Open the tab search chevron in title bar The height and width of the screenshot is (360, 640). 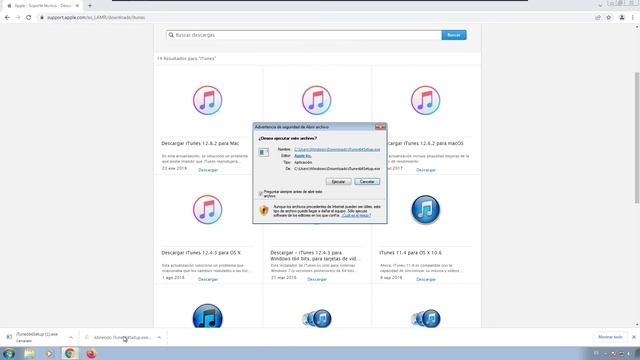tap(600, 6)
